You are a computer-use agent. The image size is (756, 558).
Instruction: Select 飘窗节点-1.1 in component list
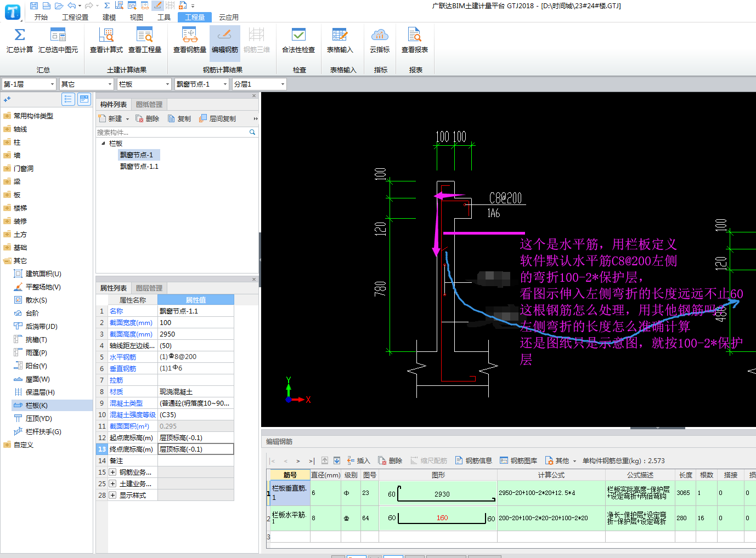pyautogui.click(x=139, y=167)
